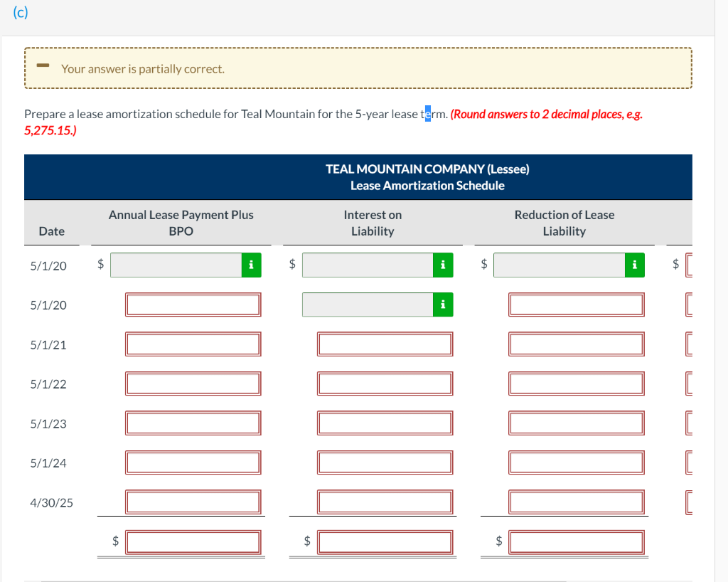Image resolution: width=728 pixels, height=582 pixels.
Task: Click 5/1/22 Reduction of Lease Liability field
Action: pyautogui.click(x=576, y=383)
